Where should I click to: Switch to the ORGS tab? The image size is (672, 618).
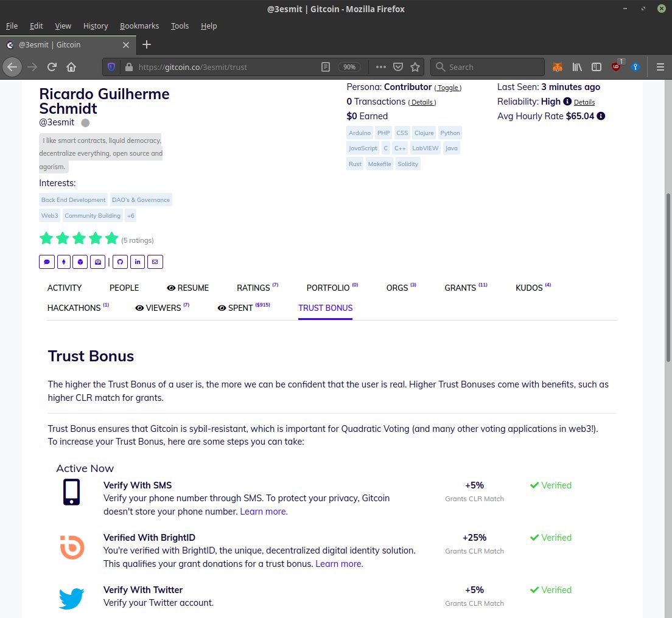point(401,288)
